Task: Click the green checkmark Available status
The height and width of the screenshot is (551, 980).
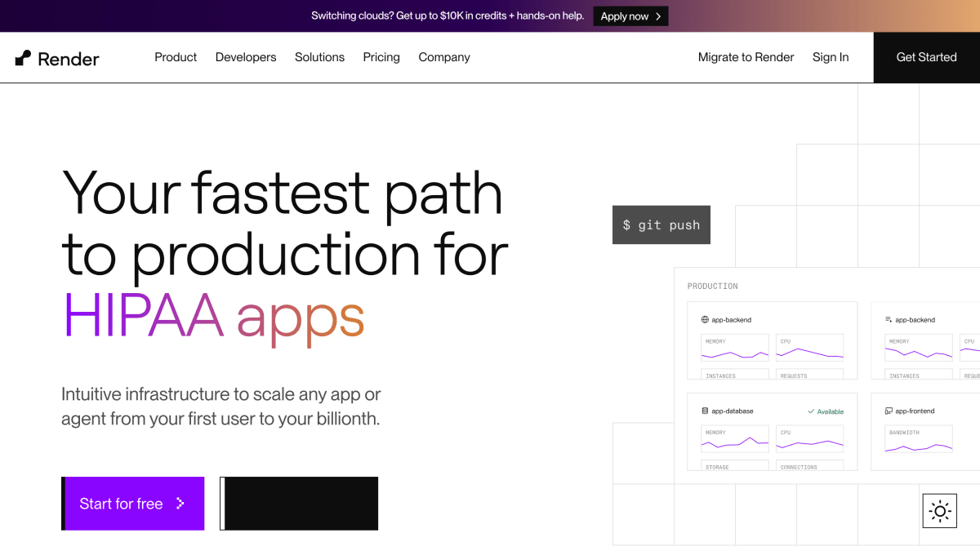Action: pos(826,411)
